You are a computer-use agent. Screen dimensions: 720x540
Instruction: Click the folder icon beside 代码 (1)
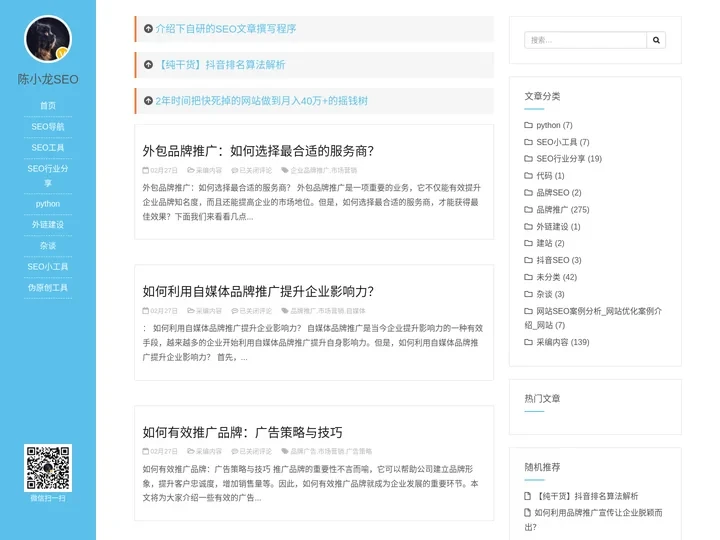[529, 175]
